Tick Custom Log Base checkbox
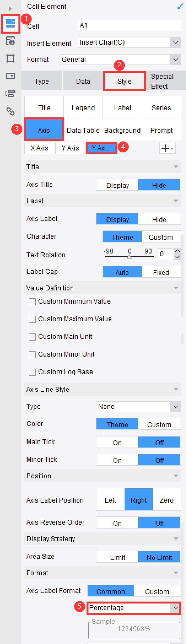The width and height of the screenshot is (186, 644). coord(32,372)
